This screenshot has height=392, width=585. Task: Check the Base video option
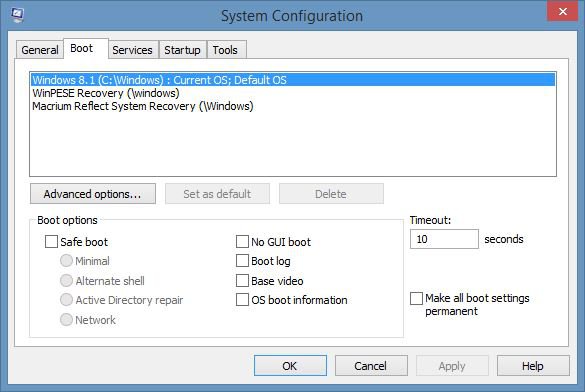[x=242, y=280]
